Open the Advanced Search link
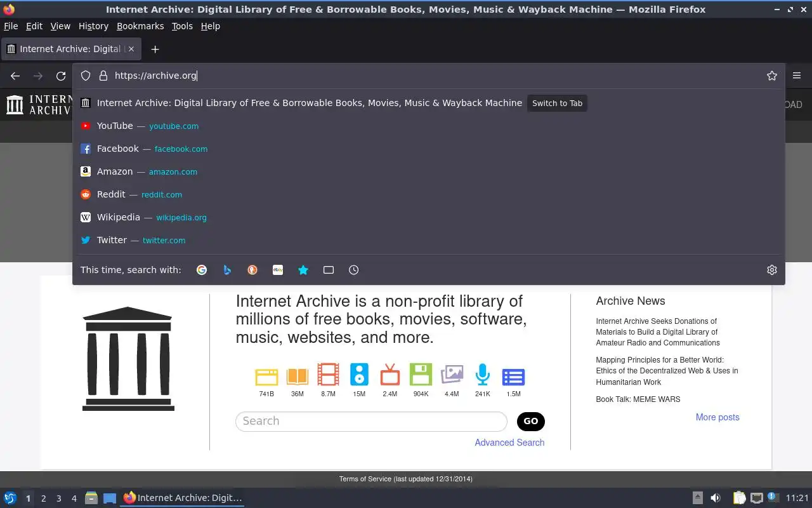Viewport: 812px width, 508px height. pyautogui.click(x=509, y=443)
